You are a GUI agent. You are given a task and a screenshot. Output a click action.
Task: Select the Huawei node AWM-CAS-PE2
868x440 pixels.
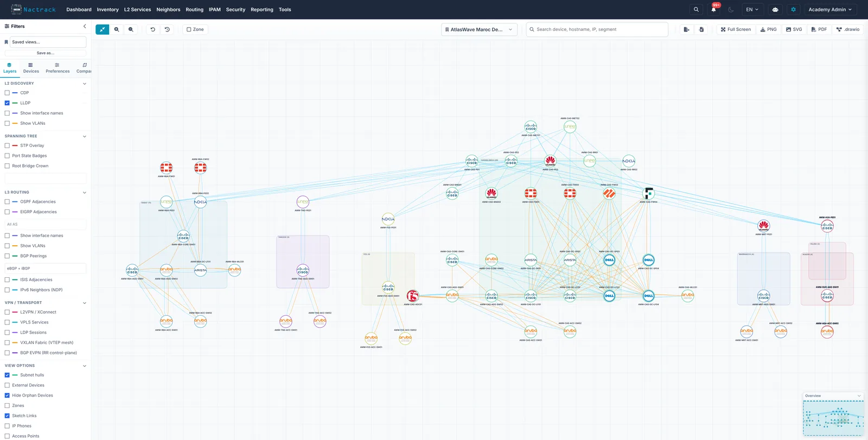[x=550, y=161]
